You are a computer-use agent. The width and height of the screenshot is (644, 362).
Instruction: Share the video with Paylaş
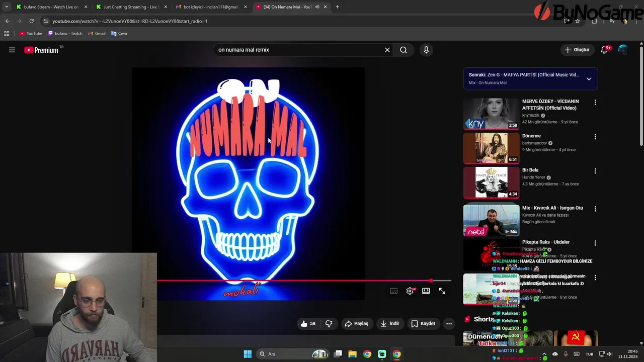356,324
